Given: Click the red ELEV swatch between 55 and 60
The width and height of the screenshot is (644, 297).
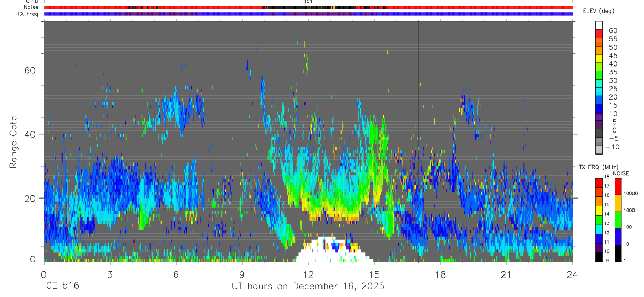Looking at the screenshot, I should tap(599, 34).
